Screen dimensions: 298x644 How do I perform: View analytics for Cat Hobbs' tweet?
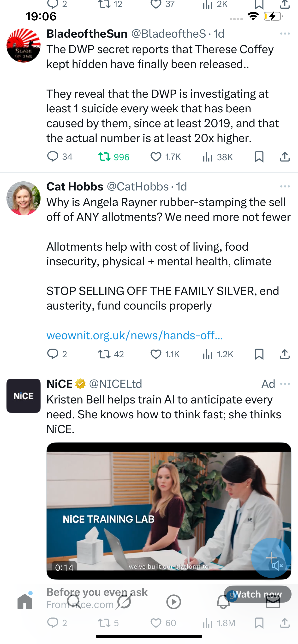(208, 354)
